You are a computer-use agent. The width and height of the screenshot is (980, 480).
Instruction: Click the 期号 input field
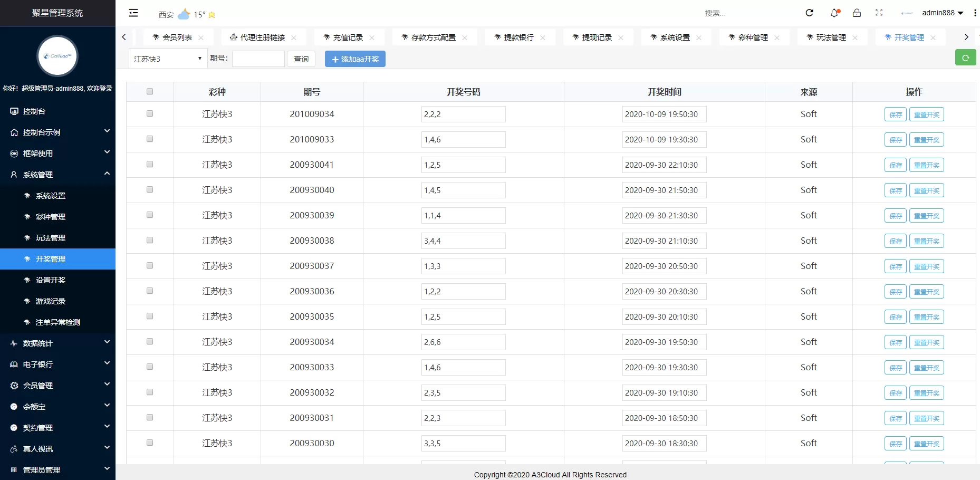pos(258,59)
